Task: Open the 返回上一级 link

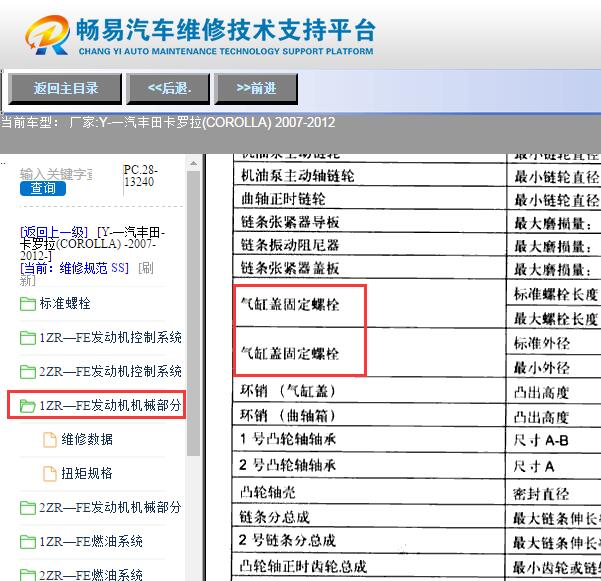Action: [x=54, y=232]
